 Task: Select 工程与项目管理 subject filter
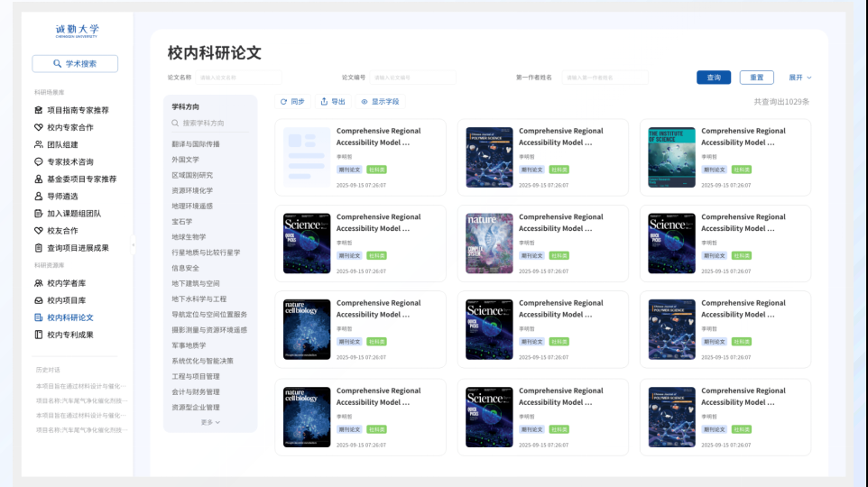coord(196,376)
